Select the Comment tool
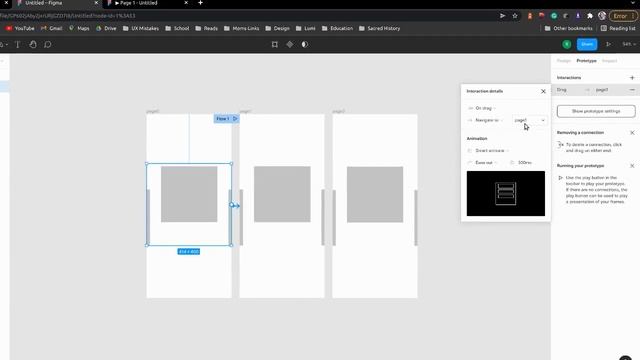 point(48,44)
